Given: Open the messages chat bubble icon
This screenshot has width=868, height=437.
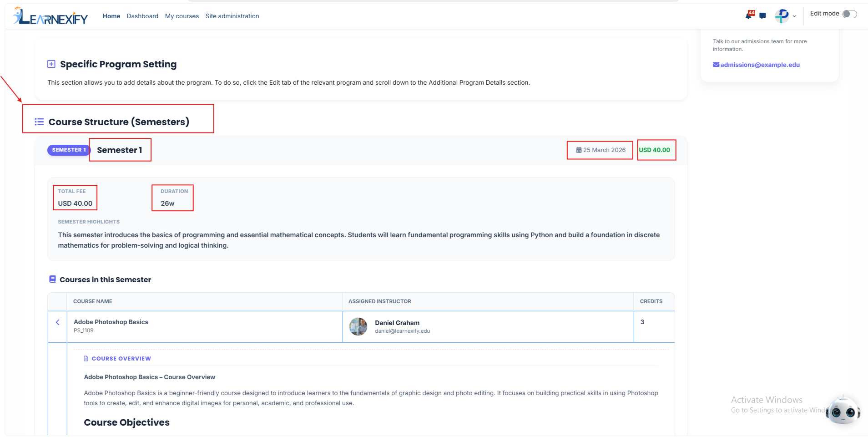Looking at the screenshot, I should click(x=763, y=16).
